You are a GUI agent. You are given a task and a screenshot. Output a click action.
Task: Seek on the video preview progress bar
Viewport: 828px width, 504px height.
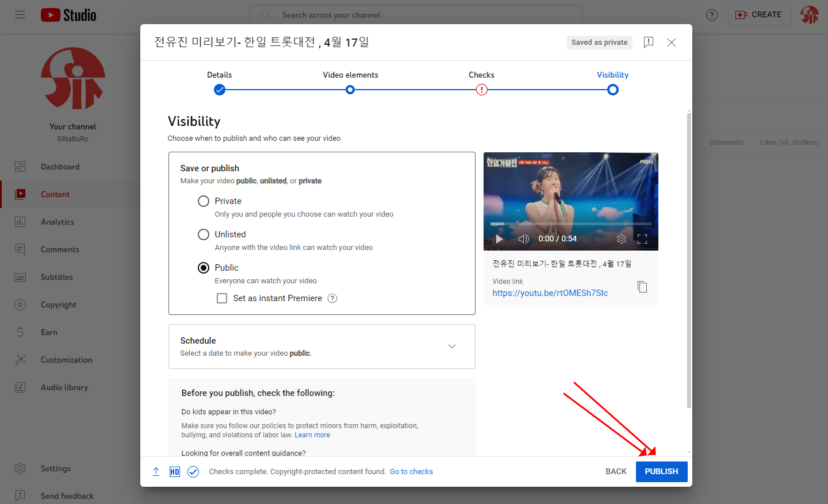tap(570, 224)
